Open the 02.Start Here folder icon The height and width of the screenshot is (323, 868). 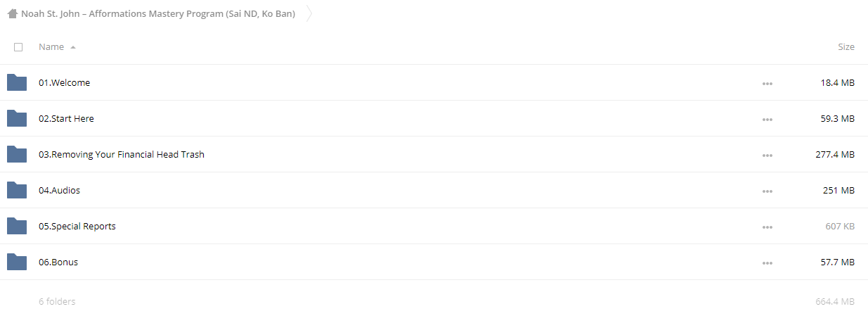tap(17, 118)
